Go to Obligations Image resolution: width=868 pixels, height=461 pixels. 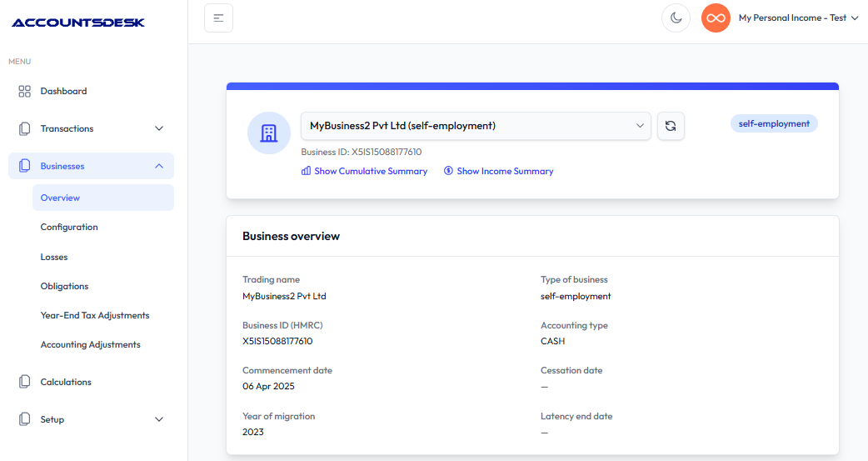64,286
